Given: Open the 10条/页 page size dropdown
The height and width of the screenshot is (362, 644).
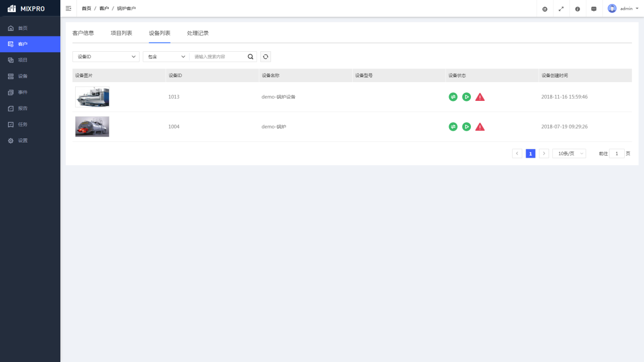Looking at the screenshot, I should [569, 154].
